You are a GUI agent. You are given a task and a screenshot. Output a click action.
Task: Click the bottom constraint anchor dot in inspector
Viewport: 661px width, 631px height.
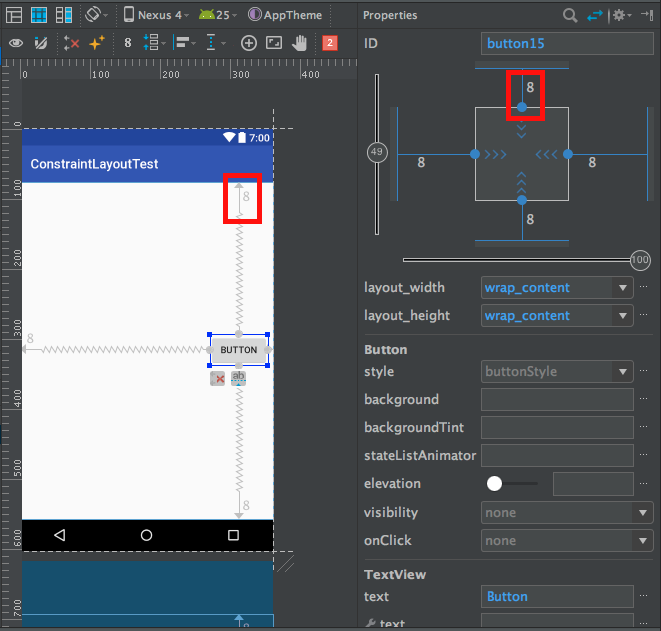(x=522, y=200)
